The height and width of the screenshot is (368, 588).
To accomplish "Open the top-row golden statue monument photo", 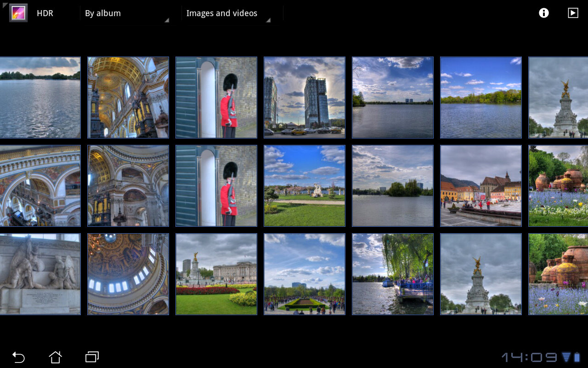I will [x=559, y=98].
